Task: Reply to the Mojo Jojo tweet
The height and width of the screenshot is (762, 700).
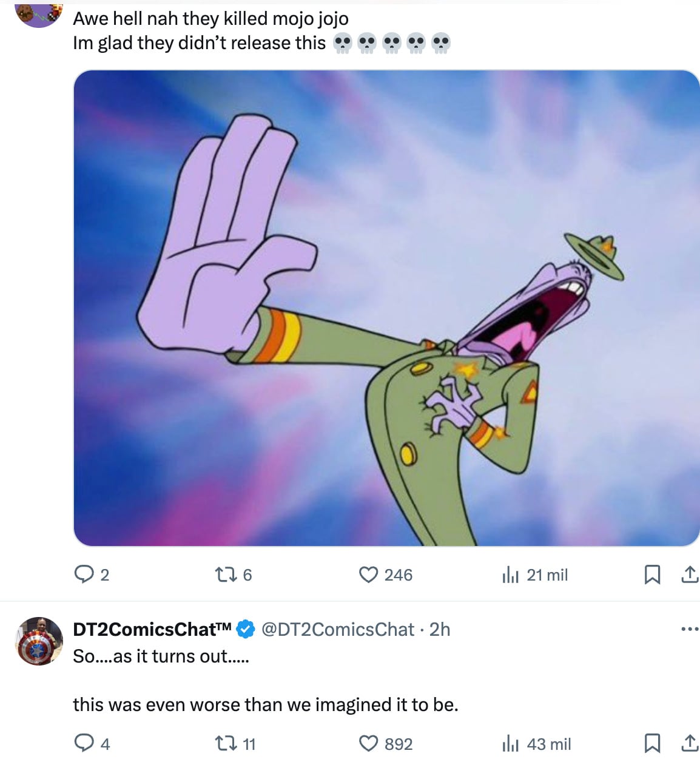Action: pyautogui.click(x=83, y=574)
